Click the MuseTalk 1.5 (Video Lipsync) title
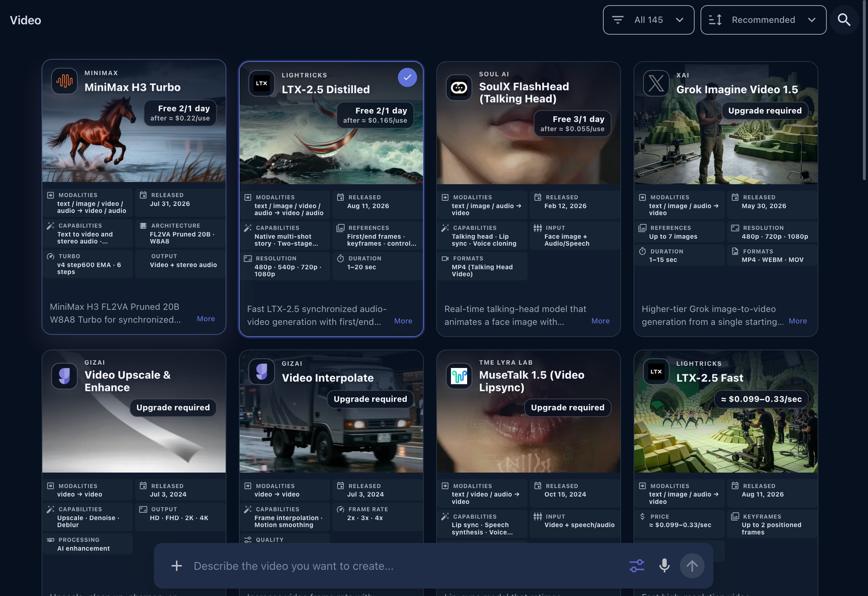The image size is (868, 596). pyautogui.click(x=532, y=381)
